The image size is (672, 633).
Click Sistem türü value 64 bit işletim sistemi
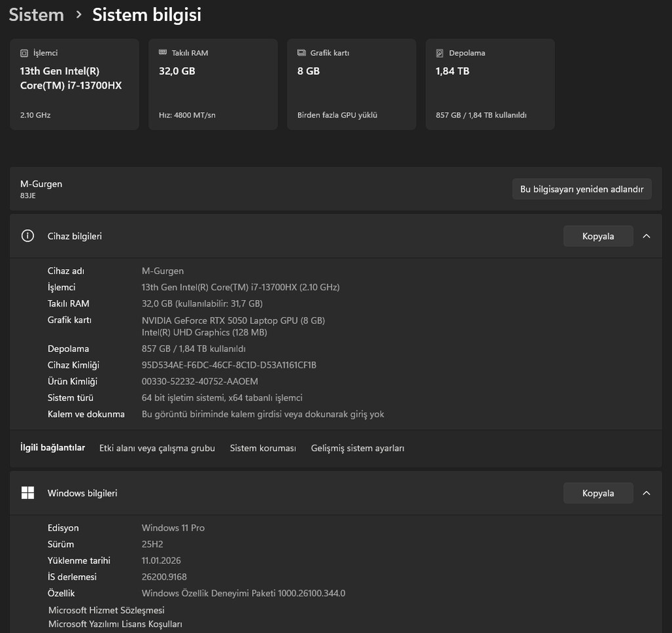tap(222, 397)
